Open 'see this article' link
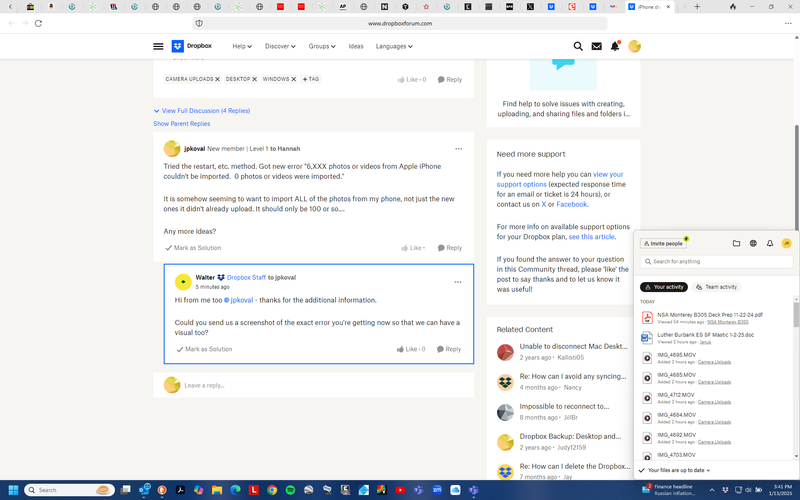The height and width of the screenshot is (500, 800). pyautogui.click(x=591, y=237)
